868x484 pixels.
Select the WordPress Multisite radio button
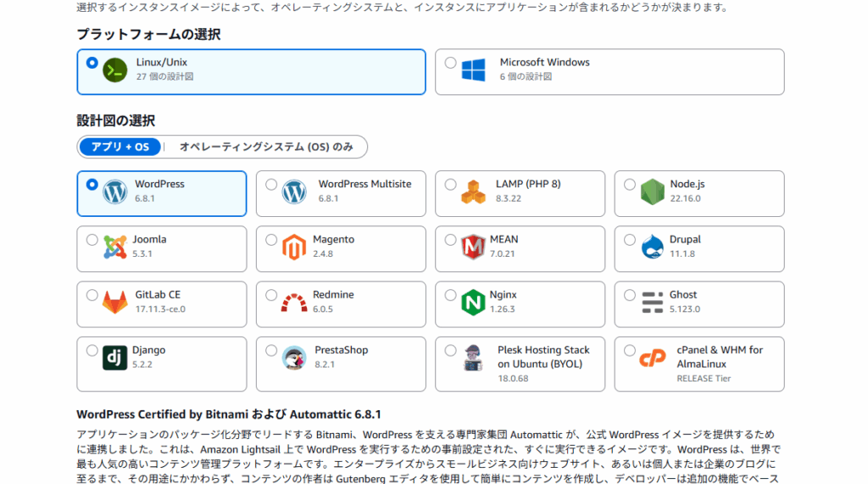[271, 185]
